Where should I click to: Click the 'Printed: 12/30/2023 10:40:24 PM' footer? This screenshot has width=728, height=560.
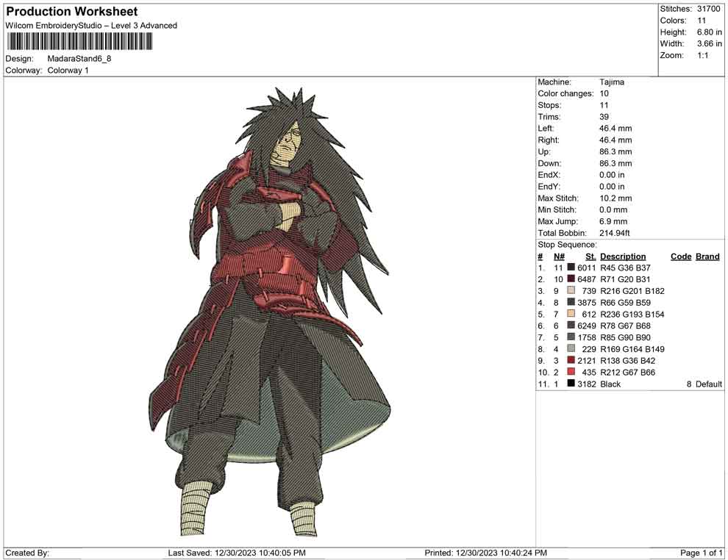pos(485,553)
